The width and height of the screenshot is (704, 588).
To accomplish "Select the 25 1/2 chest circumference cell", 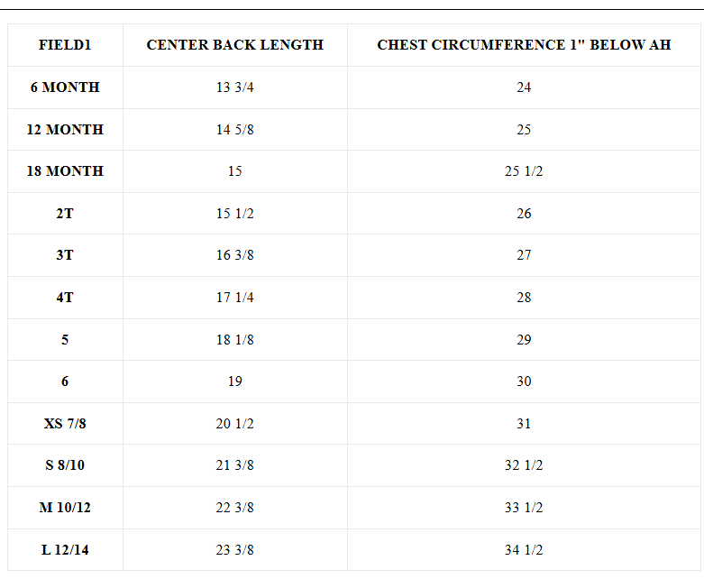I will point(524,171).
